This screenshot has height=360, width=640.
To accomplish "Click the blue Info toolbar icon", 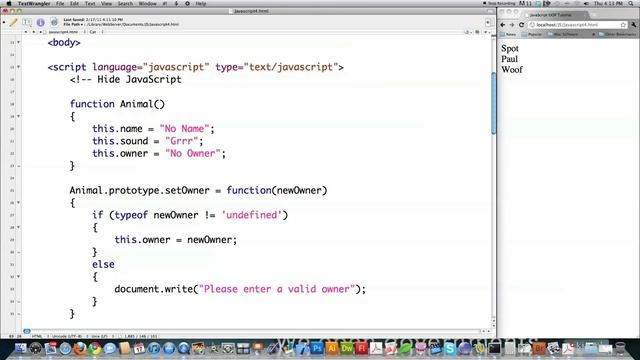I will pyautogui.click(x=40, y=22).
